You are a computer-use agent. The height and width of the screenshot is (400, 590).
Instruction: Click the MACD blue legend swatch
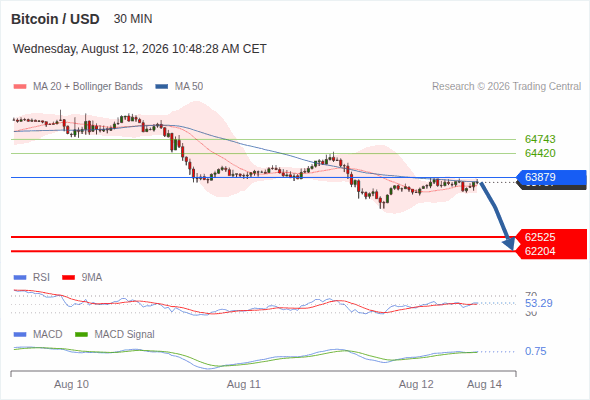(x=20, y=335)
